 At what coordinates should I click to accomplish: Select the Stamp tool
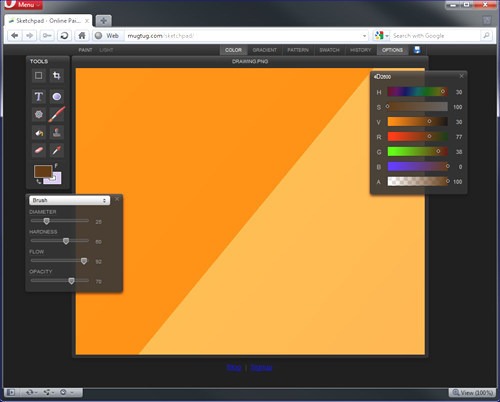point(57,133)
